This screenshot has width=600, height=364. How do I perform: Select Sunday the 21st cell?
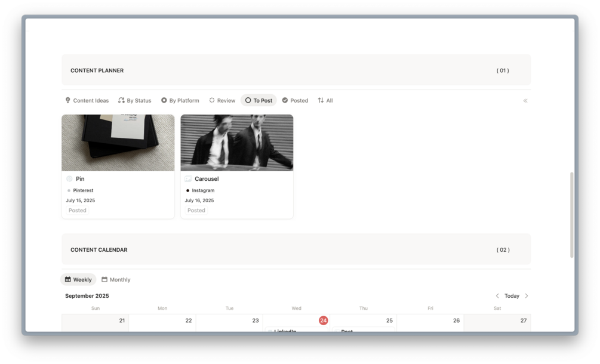[x=96, y=323]
